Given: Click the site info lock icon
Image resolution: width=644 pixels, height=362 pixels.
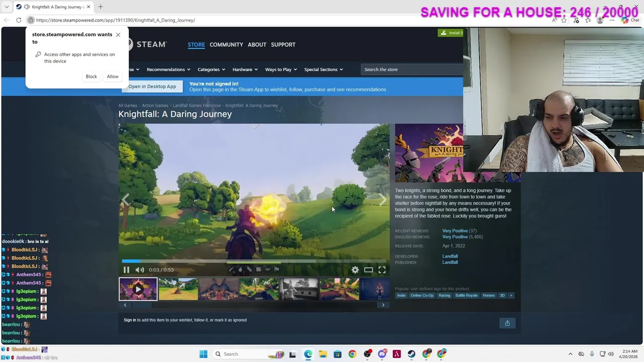Looking at the screenshot, I should (31, 20).
